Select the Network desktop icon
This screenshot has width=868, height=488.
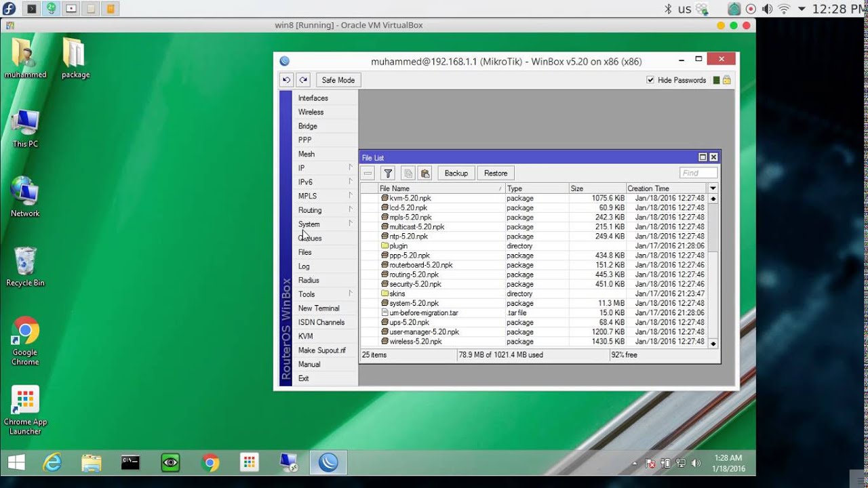coord(25,197)
